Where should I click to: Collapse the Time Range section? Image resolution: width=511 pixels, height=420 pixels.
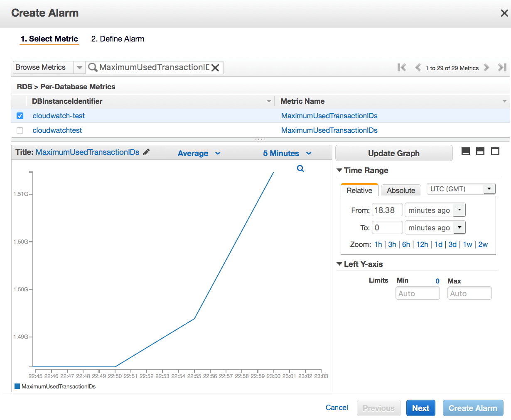pos(339,170)
